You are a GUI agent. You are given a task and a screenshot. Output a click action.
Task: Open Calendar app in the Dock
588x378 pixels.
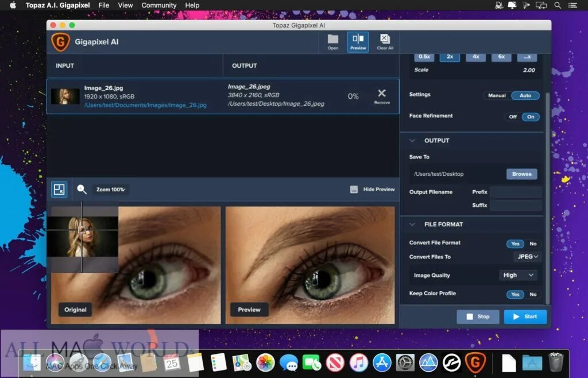point(172,362)
